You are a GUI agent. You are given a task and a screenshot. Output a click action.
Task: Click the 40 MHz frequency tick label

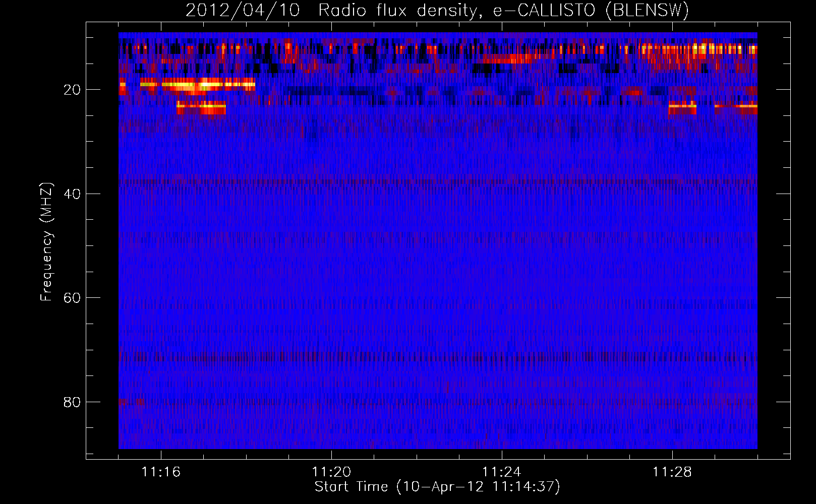pos(72,194)
